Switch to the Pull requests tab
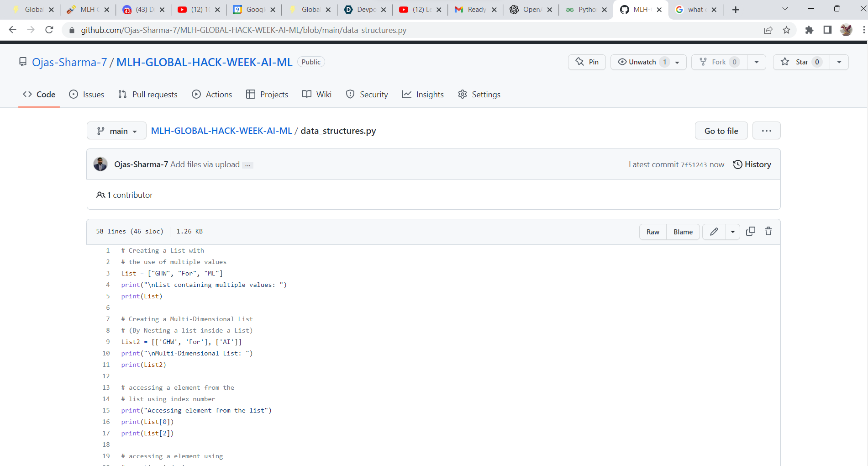This screenshot has width=868, height=466. (x=147, y=95)
